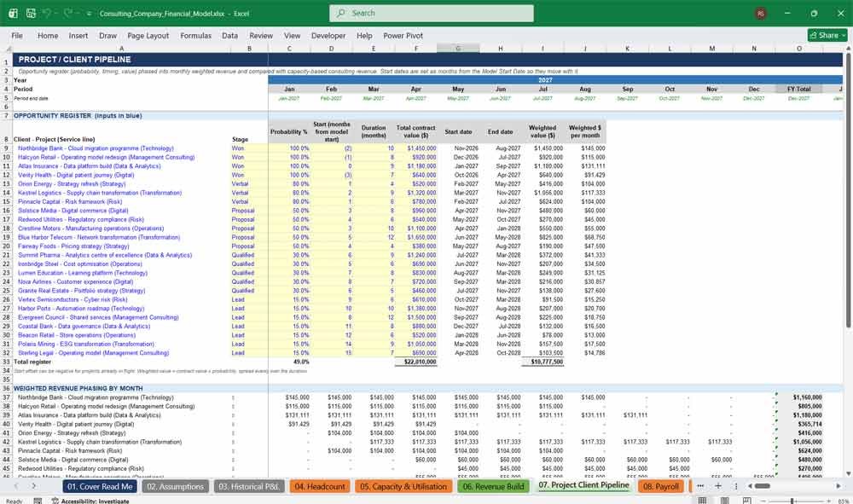Select column A header
The width and height of the screenshot is (853, 504).
[121, 49]
